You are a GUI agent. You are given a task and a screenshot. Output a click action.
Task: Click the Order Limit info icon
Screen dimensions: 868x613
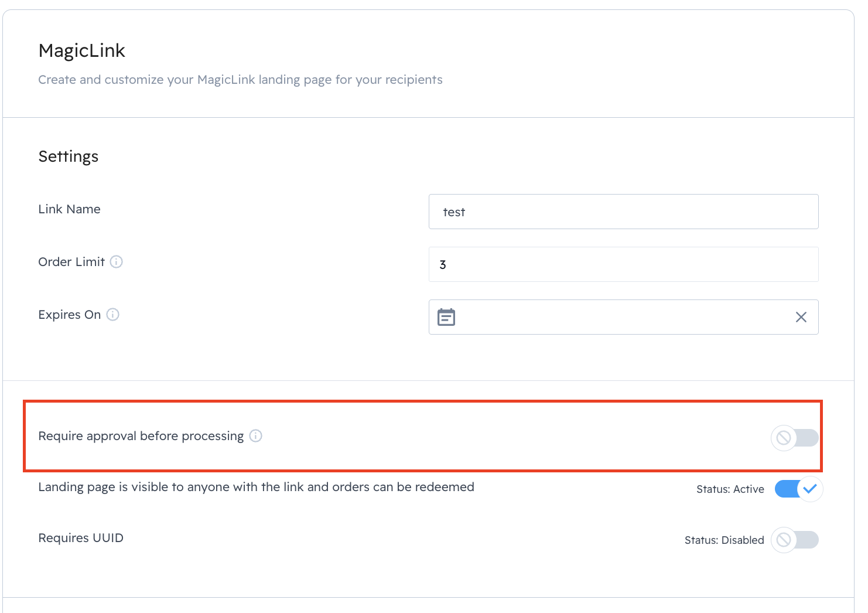coord(117,262)
